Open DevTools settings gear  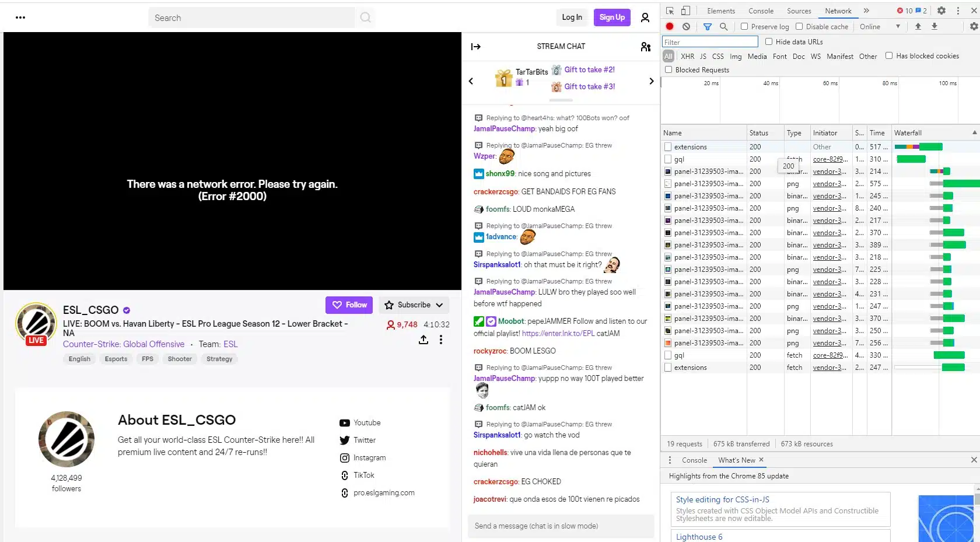coord(941,11)
